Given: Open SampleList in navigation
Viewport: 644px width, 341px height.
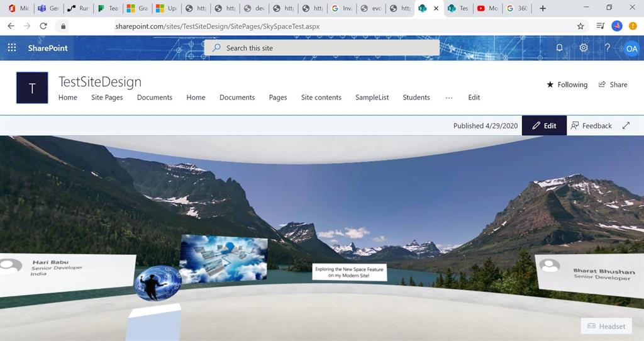Looking at the screenshot, I should click(372, 98).
